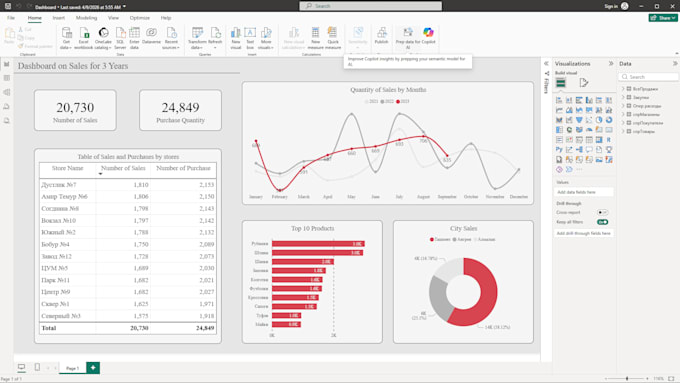Click Sign in

(611, 6)
